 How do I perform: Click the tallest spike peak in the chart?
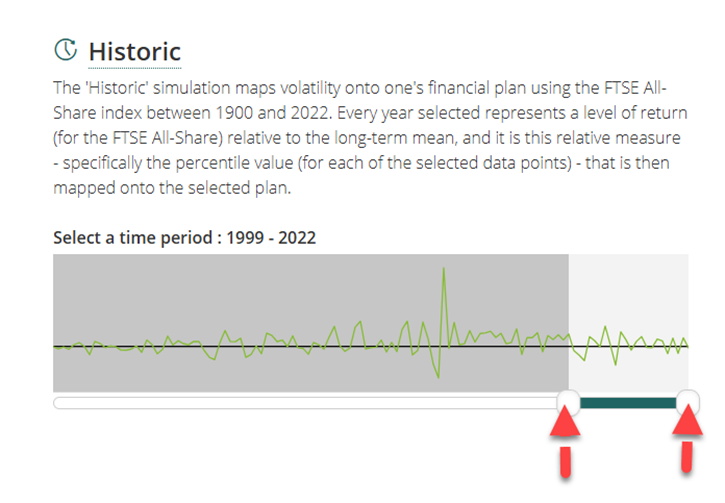click(x=443, y=269)
